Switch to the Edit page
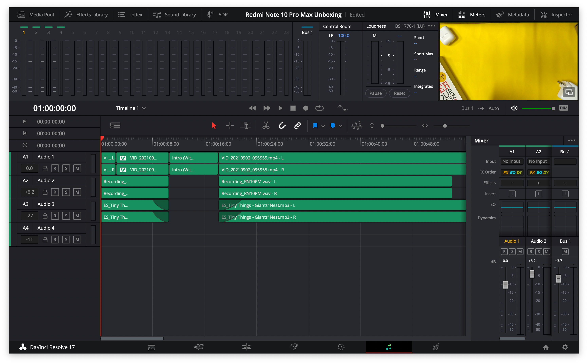 [x=246, y=347]
